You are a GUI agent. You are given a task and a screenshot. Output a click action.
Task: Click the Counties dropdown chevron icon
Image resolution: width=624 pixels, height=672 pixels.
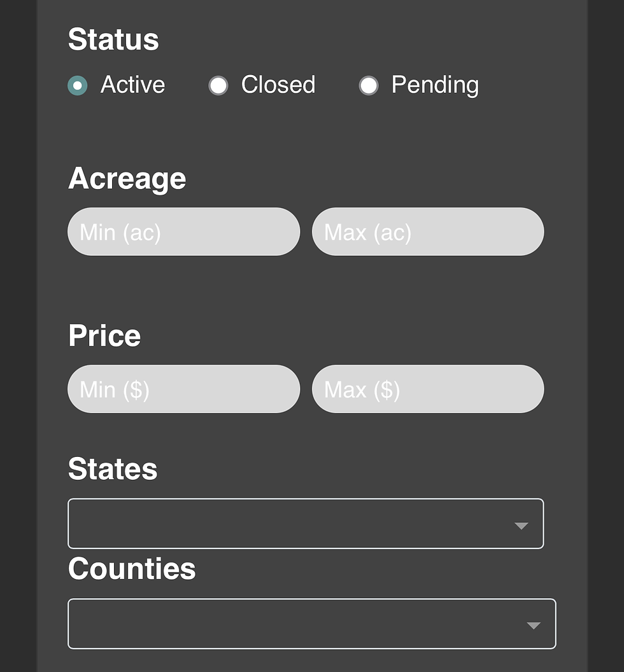tap(534, 626)
